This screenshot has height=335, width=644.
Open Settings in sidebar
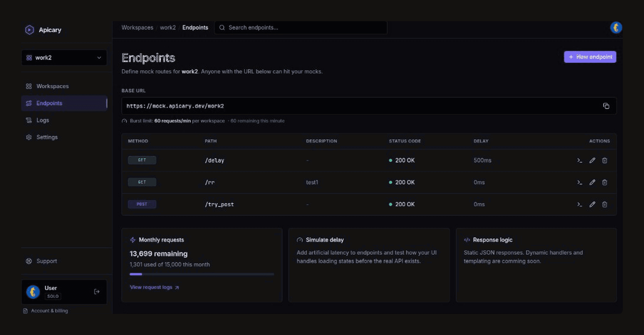tap(64, 137)
